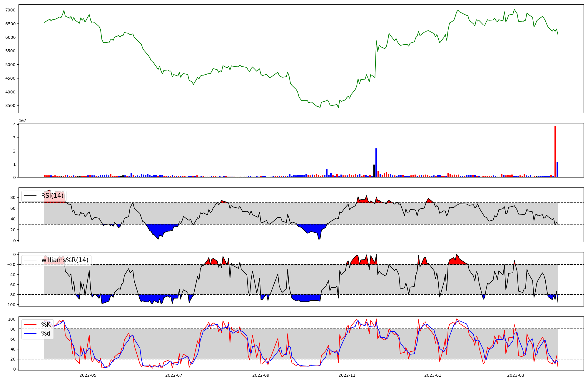Click the 2022-05 date axis label
Viewport: 588px width, 382px height.
88,375
